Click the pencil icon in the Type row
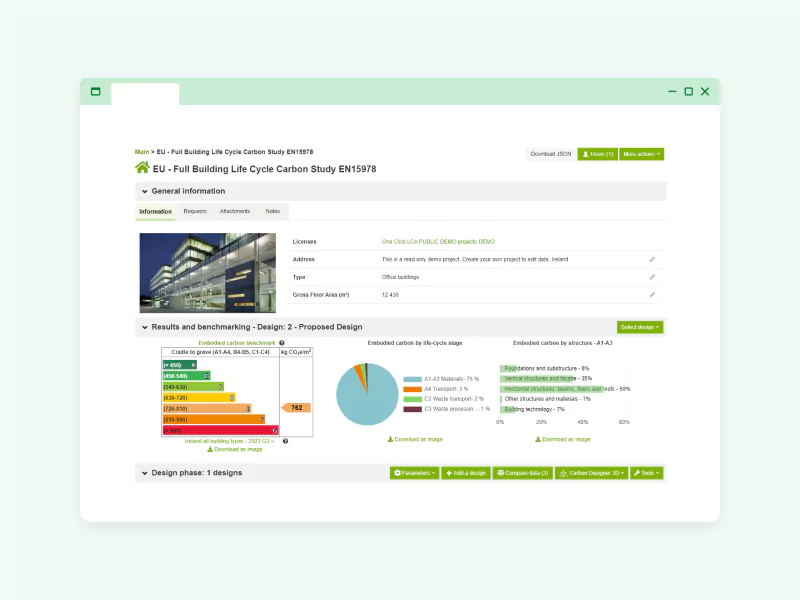800x600 pixels. tap(652, 277)
